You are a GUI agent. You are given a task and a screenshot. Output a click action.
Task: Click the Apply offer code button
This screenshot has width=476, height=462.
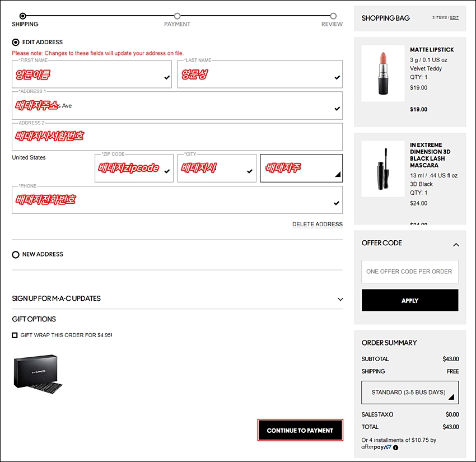[410, 300]
